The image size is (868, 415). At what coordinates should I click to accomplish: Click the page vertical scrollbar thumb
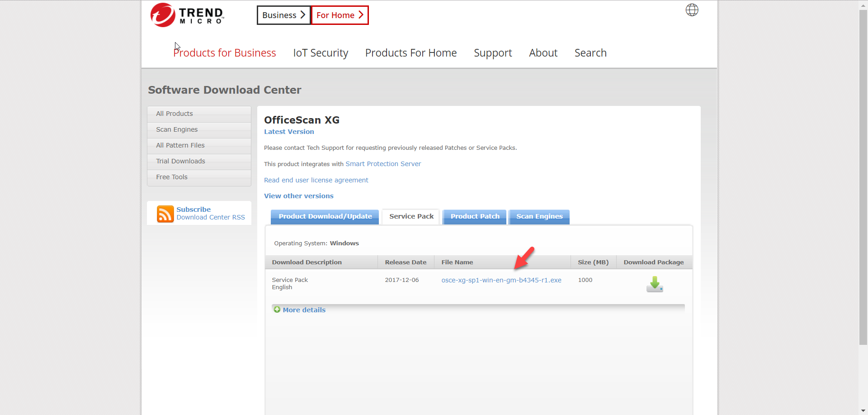click(x=863, y=177)
